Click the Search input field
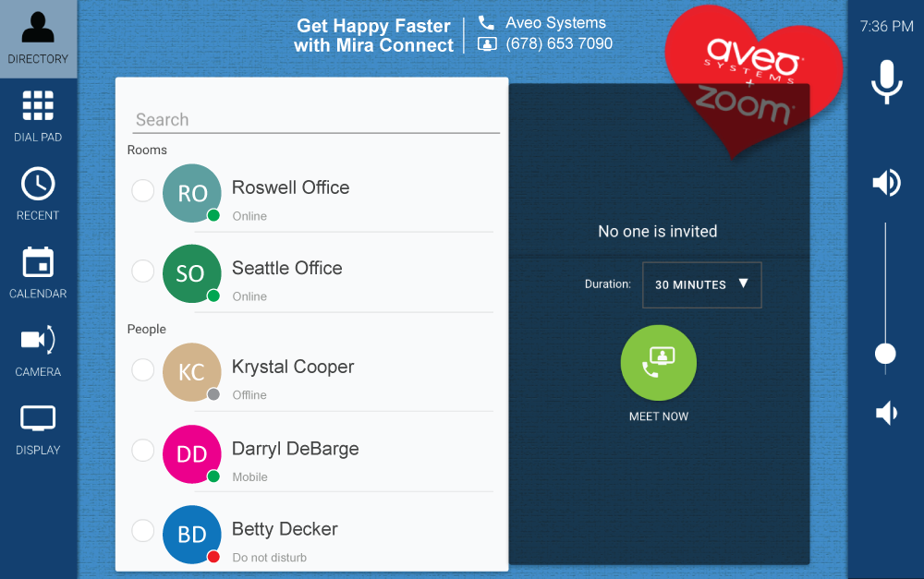Viewport: 924px width, 579px height. tap(315, 120)
